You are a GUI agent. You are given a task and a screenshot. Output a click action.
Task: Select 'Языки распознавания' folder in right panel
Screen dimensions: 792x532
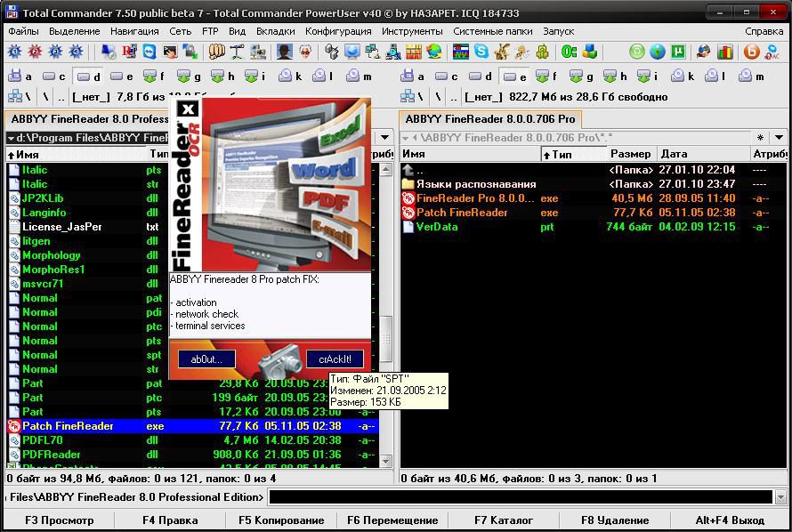point(594,184)
